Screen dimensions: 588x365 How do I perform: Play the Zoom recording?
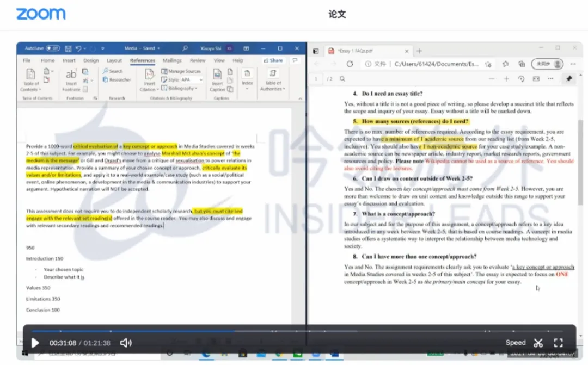click(x=35, y=343)
